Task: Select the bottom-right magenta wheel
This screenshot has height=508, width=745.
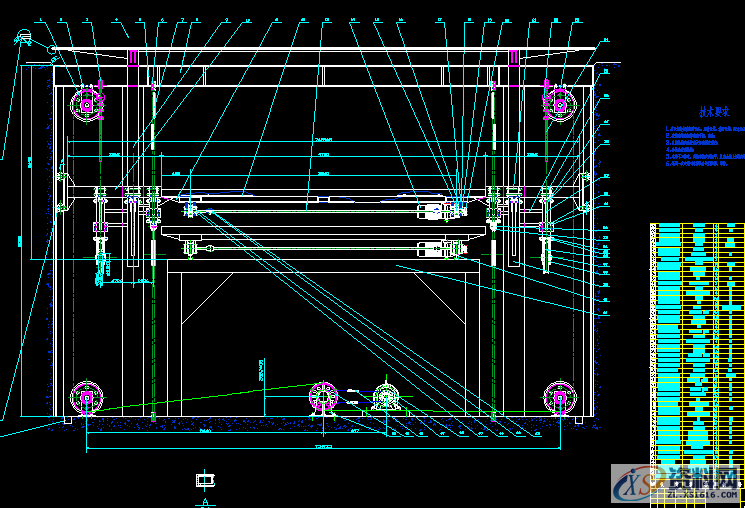Action: tap(559, 397)
